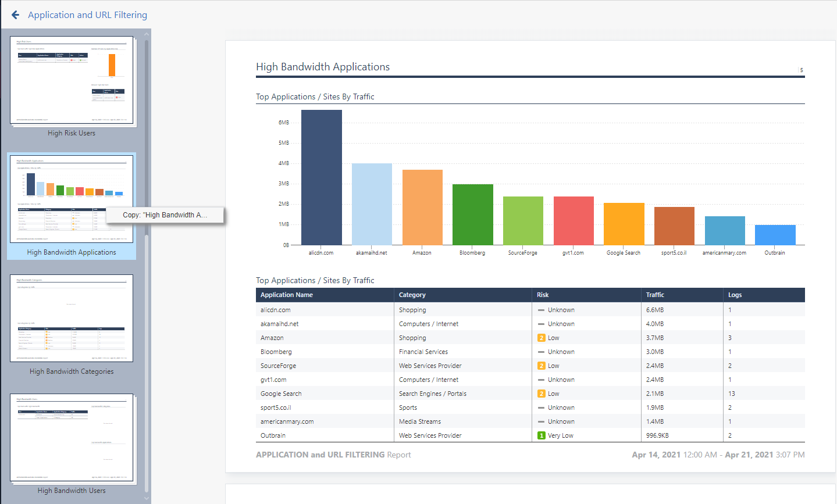Sort the table by the Traffic column header
The width and height of the screenshot is (837, 504).
pyautogui.click(x=655, y=295)
